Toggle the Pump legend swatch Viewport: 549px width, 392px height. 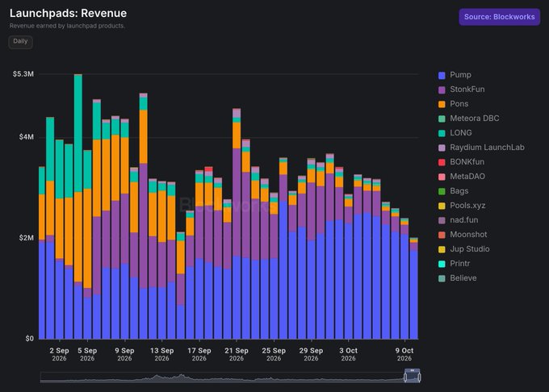pyautogui.click(x=442, y=75)
